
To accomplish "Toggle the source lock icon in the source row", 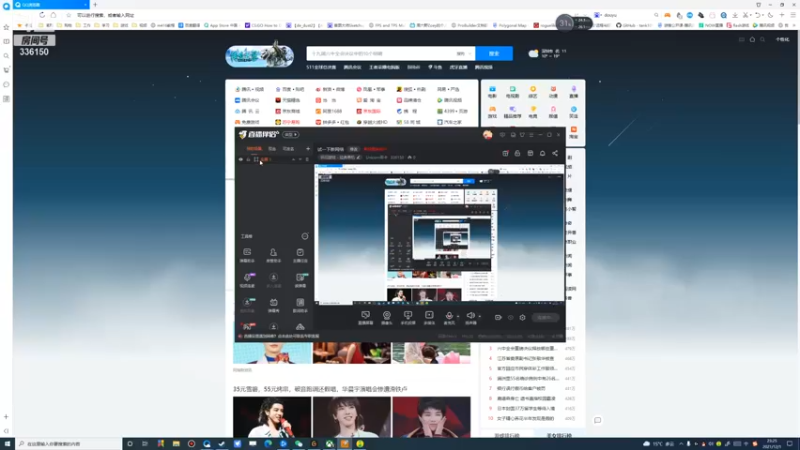I will tap(248, 160).
